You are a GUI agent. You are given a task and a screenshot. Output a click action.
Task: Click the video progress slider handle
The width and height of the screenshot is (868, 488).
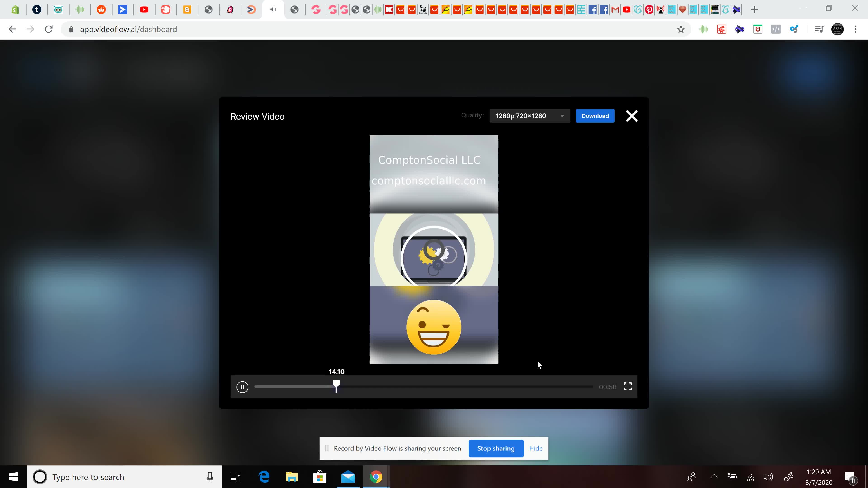click(x=336, y=386)
